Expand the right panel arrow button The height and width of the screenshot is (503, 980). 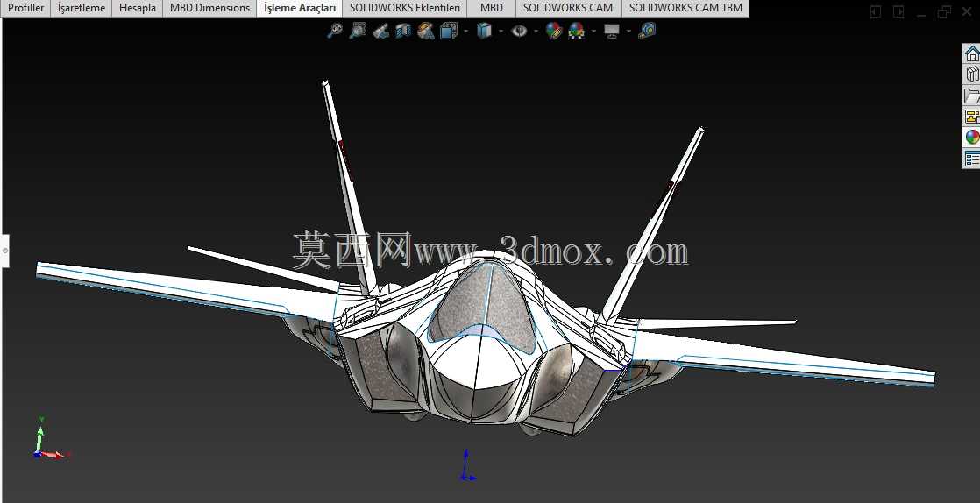(898, 11)
